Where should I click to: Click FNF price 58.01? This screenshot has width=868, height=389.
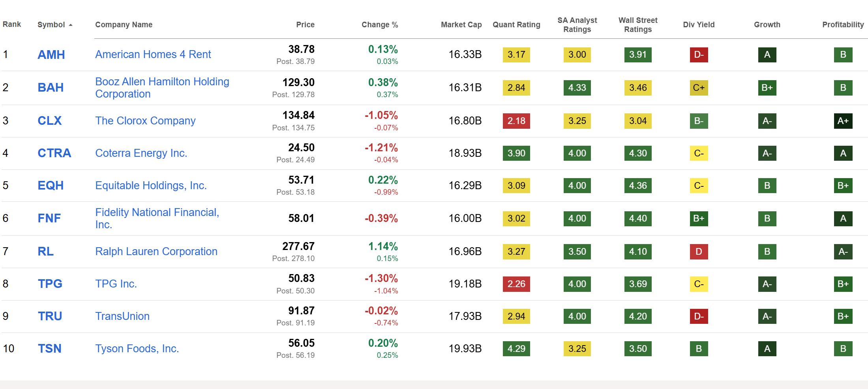[x=301, y=218]
